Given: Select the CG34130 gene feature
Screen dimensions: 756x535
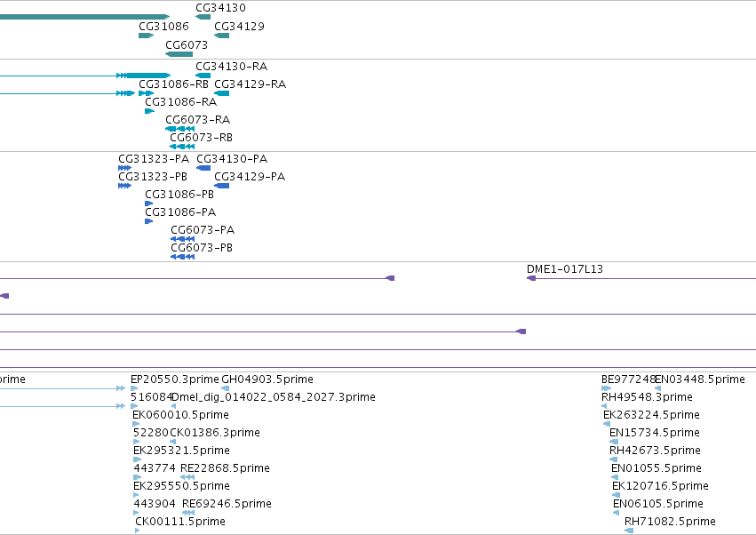Looking at the screenshot, I should click(203, 17).
